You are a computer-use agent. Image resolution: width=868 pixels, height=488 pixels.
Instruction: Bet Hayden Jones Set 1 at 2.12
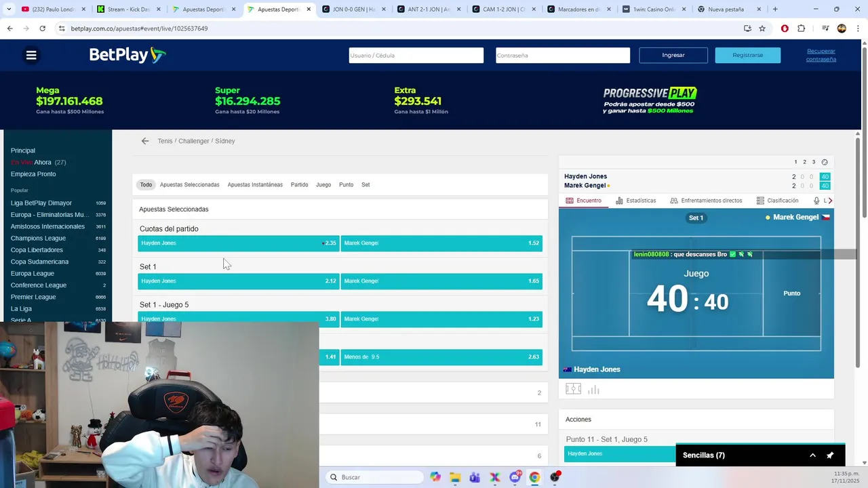click(x=239, y=281)
